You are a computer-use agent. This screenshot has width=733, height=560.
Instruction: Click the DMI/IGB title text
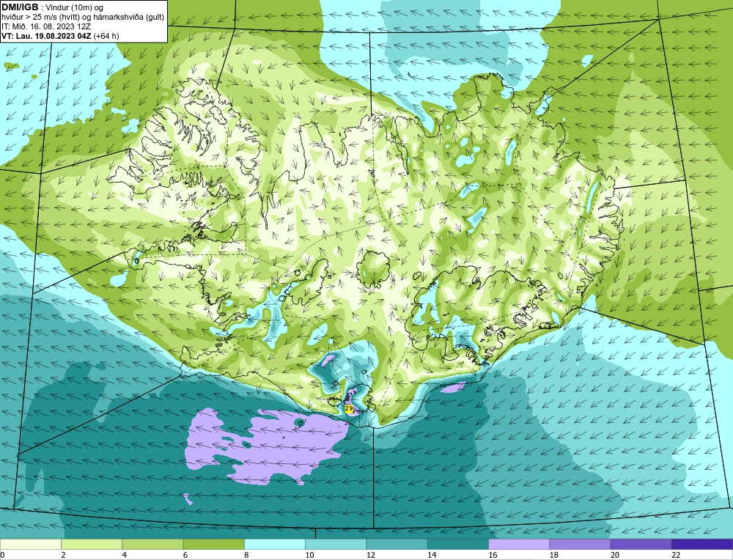click(x=20, y=7)
